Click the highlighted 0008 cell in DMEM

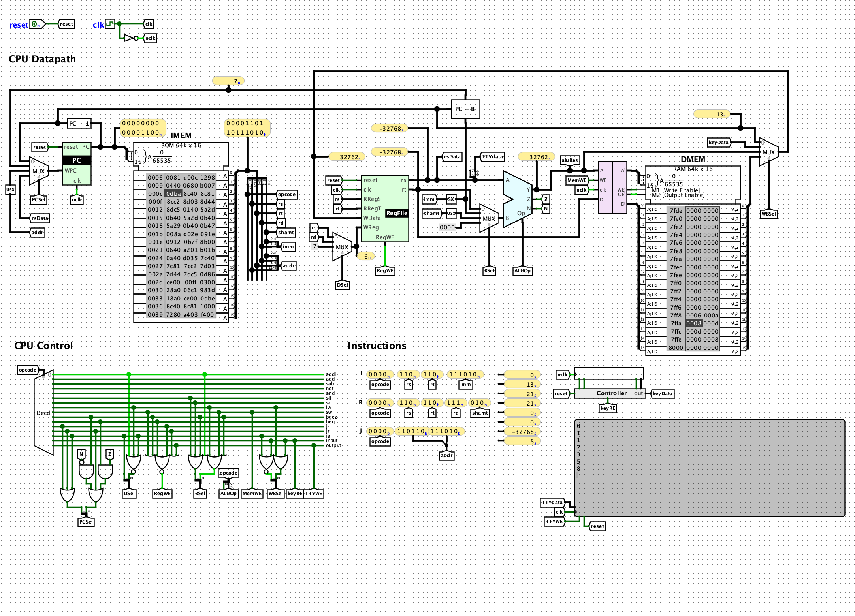pyautogui.click(x=694, y=323)
